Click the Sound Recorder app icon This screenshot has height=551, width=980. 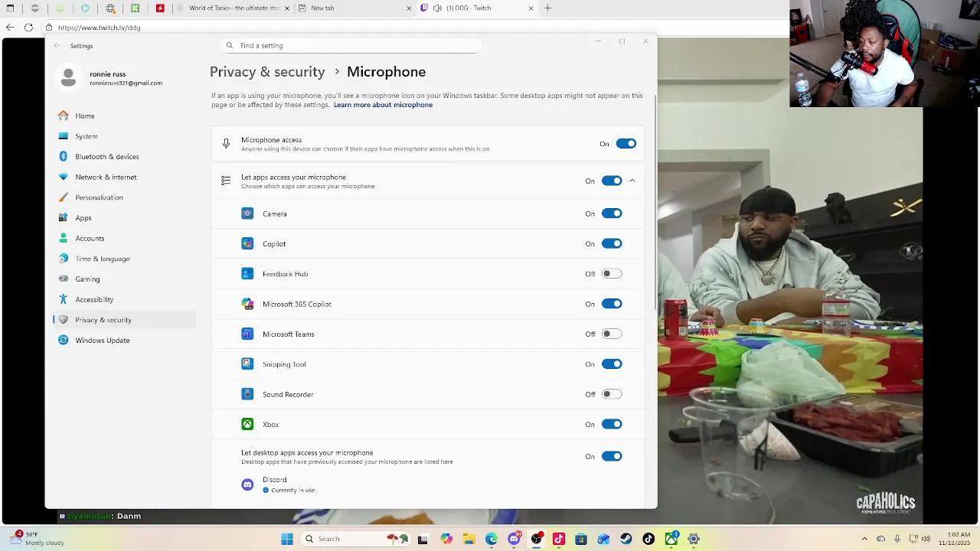pyautogui.click(x=247, y=394)
